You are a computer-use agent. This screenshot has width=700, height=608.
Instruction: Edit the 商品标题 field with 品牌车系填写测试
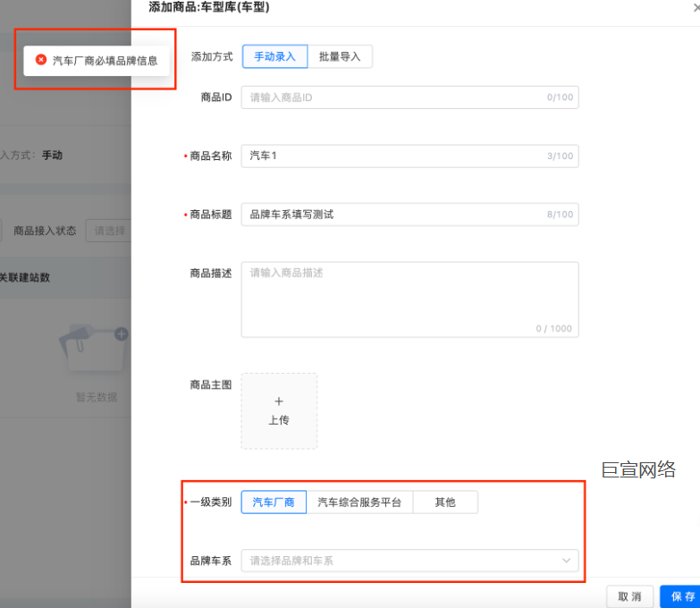[x=409, y=215]
